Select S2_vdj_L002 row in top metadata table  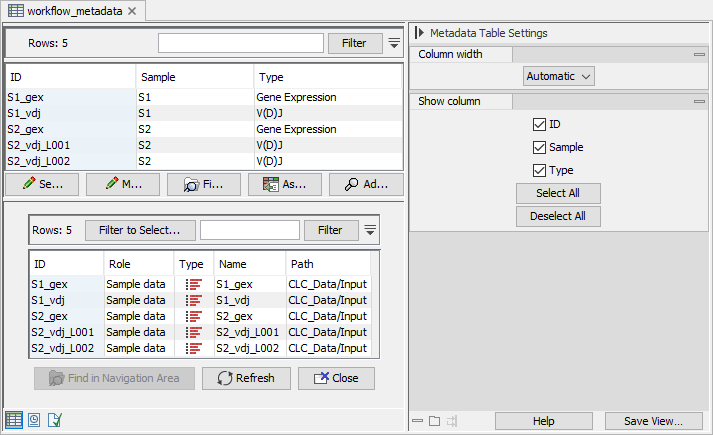[204, 161]
